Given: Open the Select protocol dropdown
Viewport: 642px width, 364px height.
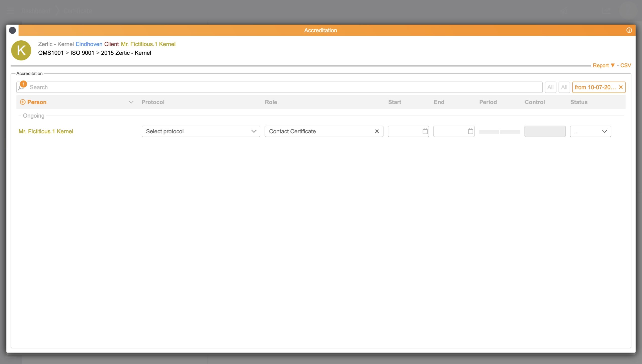Looking at the screenshot, I should click(x=201, y=131).
